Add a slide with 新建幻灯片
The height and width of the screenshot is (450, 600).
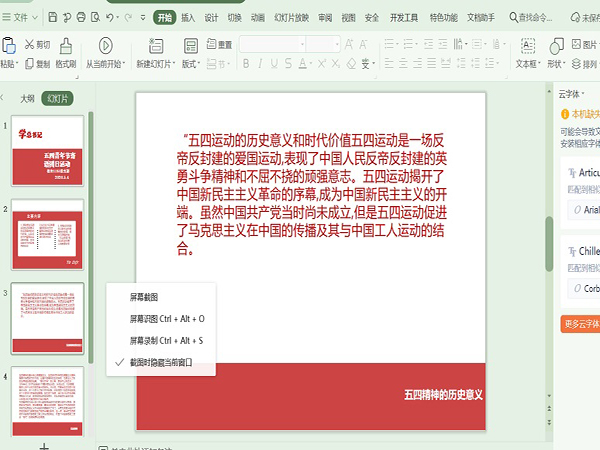point(156,53)
